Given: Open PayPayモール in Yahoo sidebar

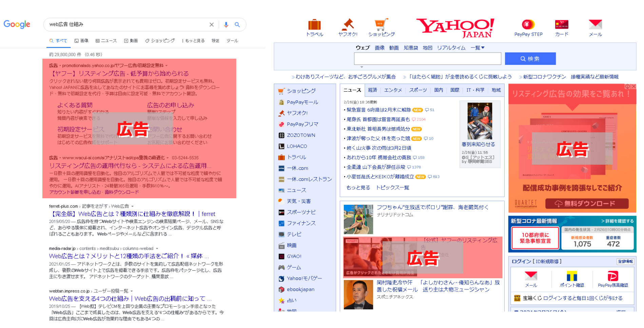Looking at the screenshot, I should click(x=303, y=102).
